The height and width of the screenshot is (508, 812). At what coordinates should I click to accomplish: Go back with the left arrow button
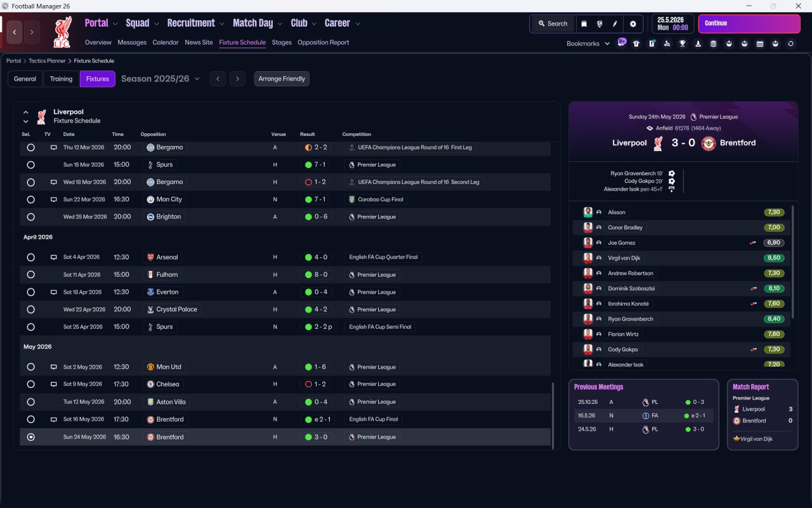coord(15,32)
